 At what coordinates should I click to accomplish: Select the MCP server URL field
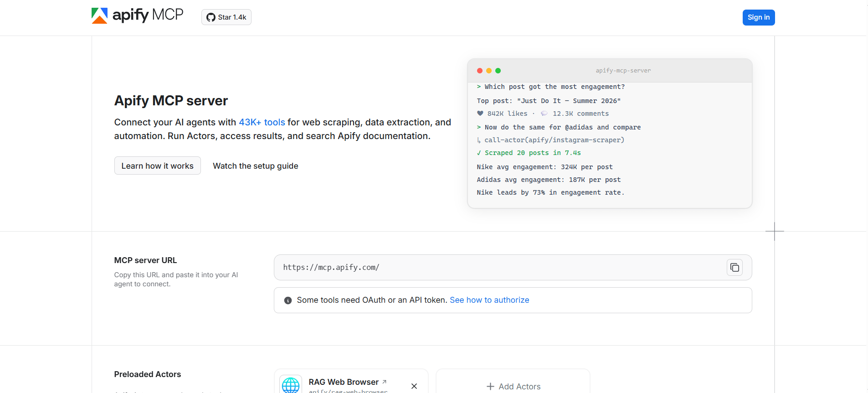pos(513,268)
